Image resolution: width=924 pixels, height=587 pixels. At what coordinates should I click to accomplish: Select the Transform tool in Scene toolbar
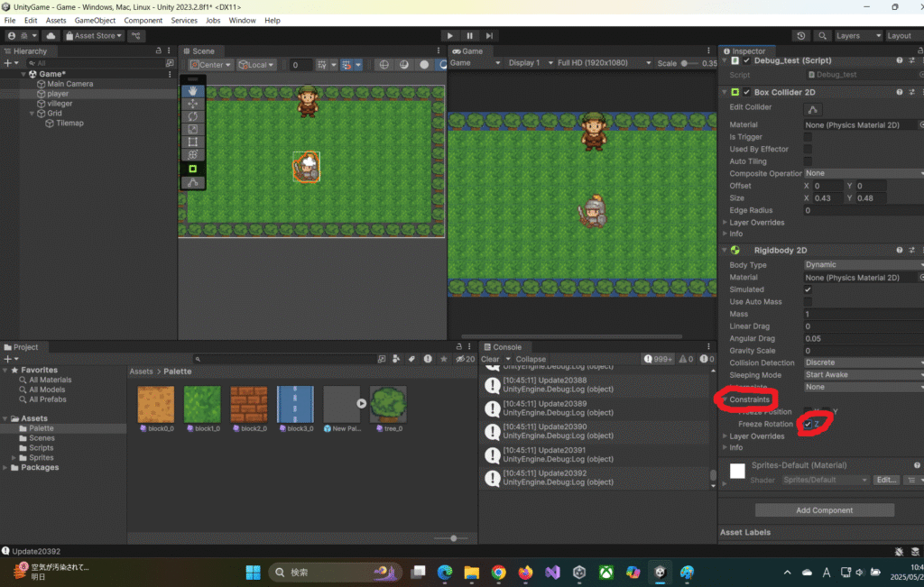tap(193, 155)
